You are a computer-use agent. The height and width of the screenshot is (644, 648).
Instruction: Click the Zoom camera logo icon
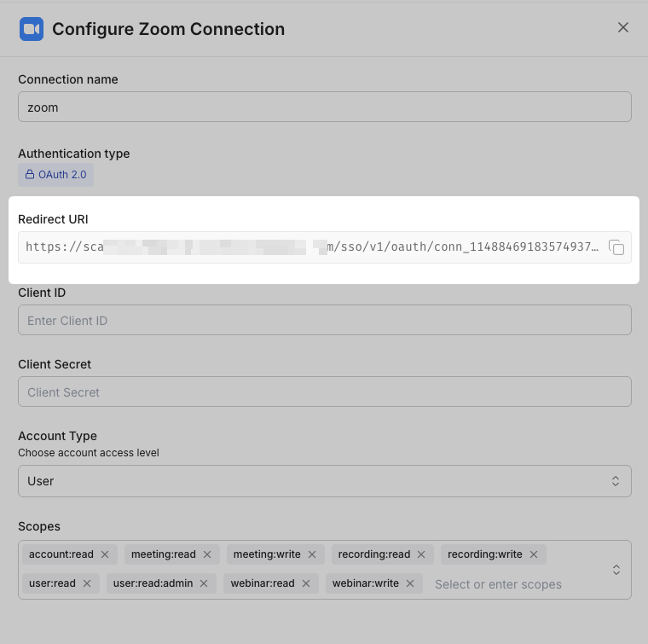click(32, 29)
